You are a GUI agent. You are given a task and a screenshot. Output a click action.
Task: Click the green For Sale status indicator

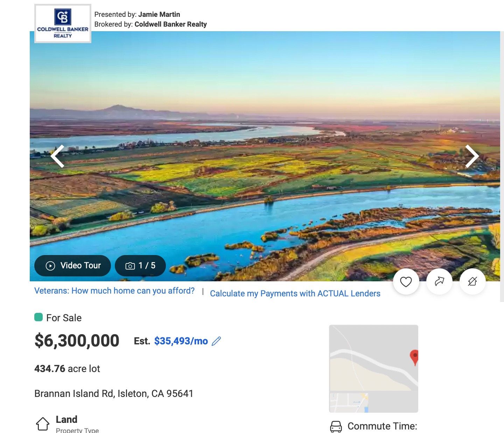point(38,317)
